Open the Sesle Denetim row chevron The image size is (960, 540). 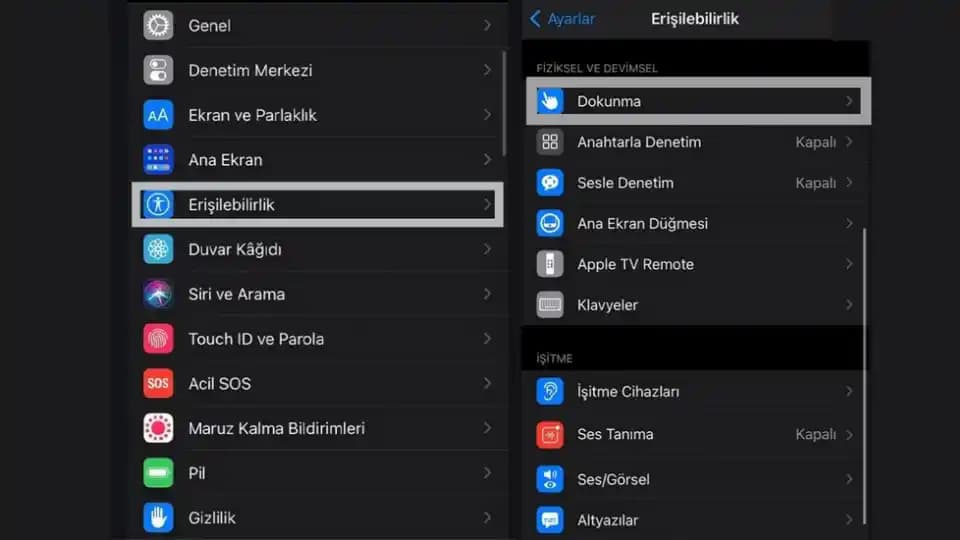pyautogui.click(x=849, y=182)
